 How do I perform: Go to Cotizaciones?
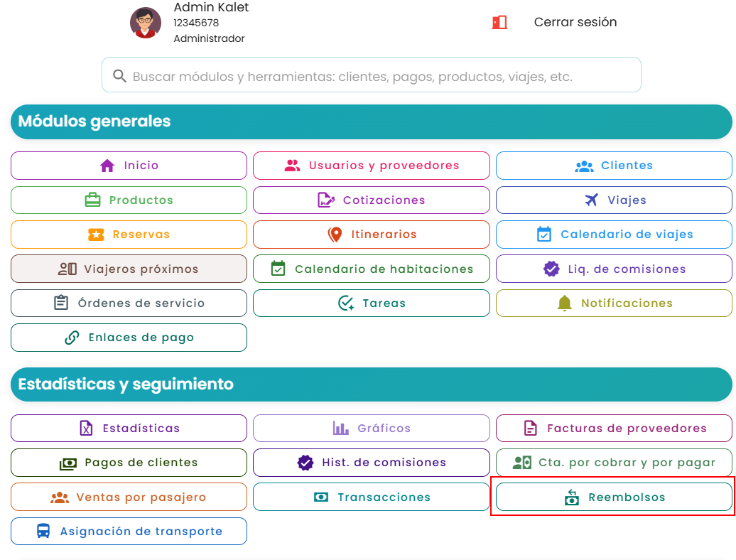pyautogui.click(x=372, y=200)
